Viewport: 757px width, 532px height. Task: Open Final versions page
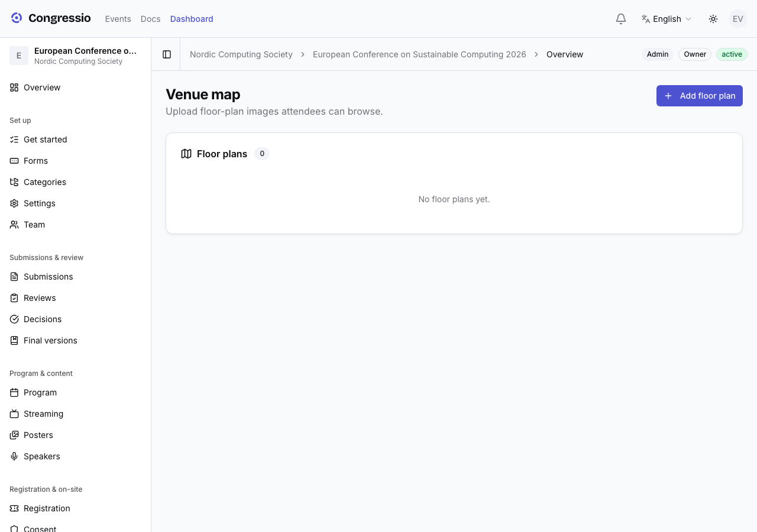click(x=76, y=340)
